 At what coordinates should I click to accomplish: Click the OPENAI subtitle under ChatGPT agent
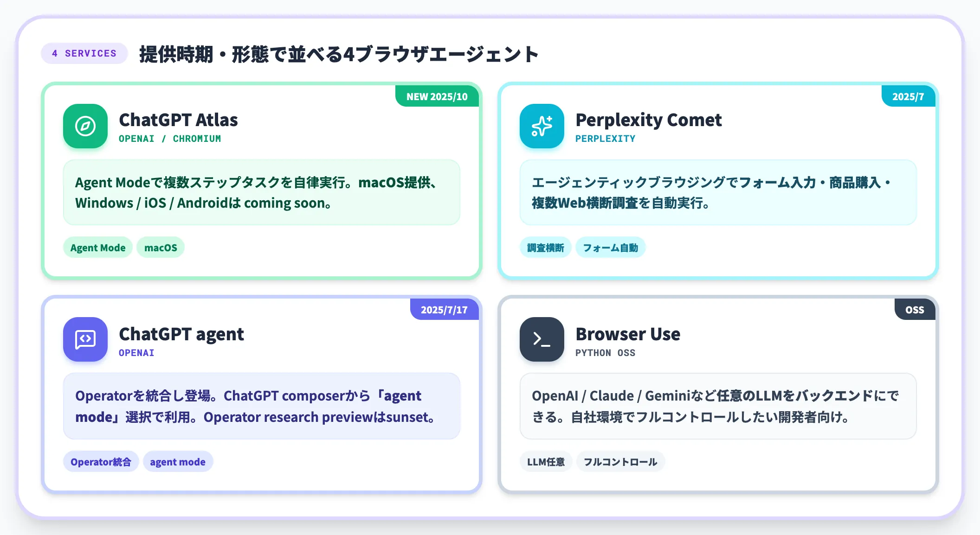(x=136, y=353)
